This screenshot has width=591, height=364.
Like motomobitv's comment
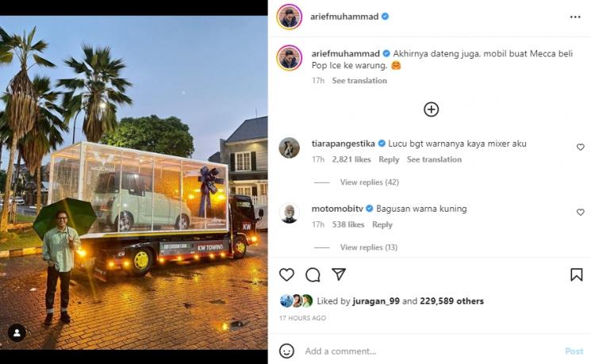(580, 213)
